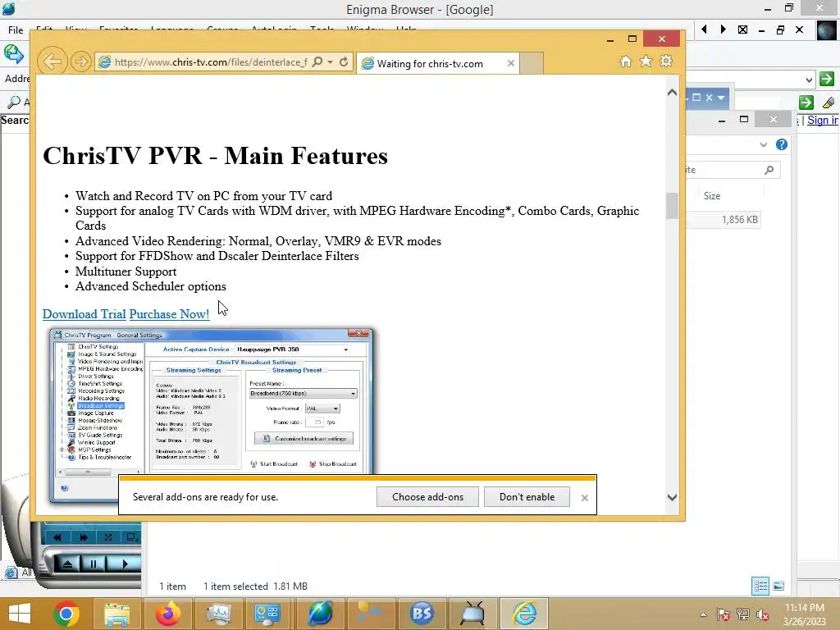Open Internet Explorer Tools gear menu
The image size is (840, 630).
tap(666, 61)
